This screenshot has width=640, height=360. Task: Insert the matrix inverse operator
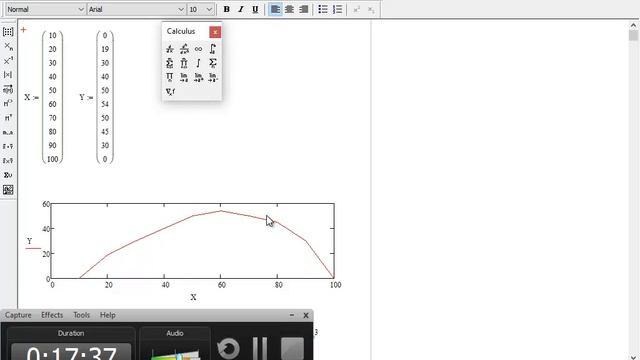click(x=8, y=61)
